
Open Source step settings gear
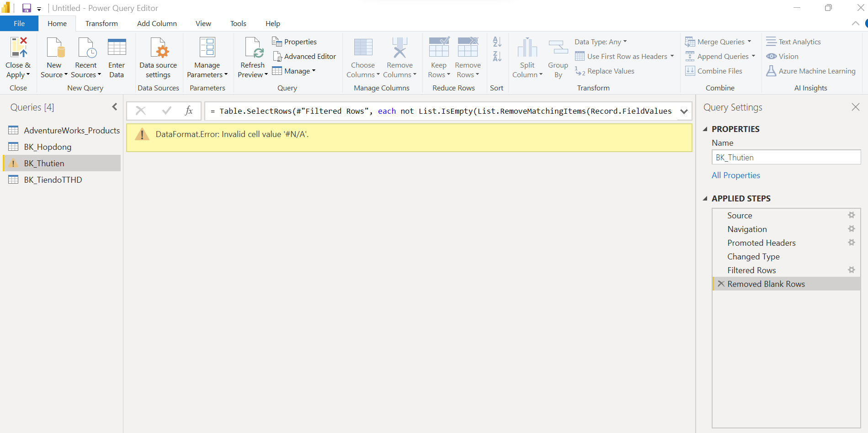852,215
